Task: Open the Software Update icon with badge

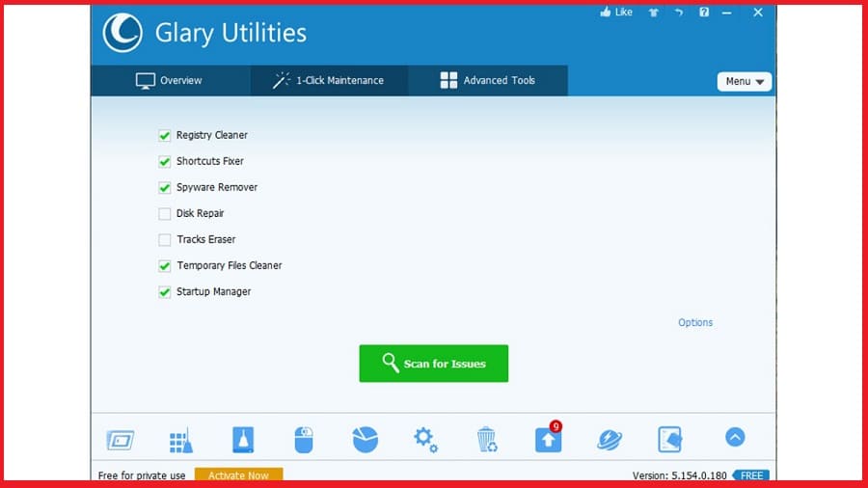Action: (x=549, y=438)
